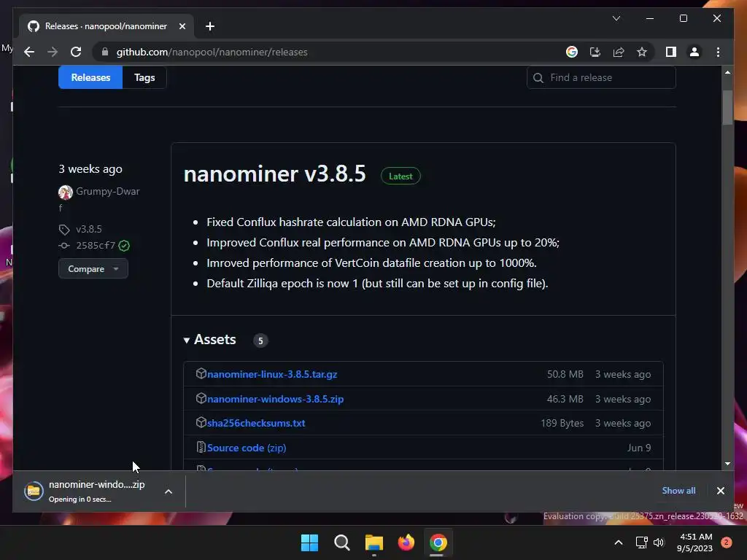Open the Chrome three-dot menu

click(718, 52)
